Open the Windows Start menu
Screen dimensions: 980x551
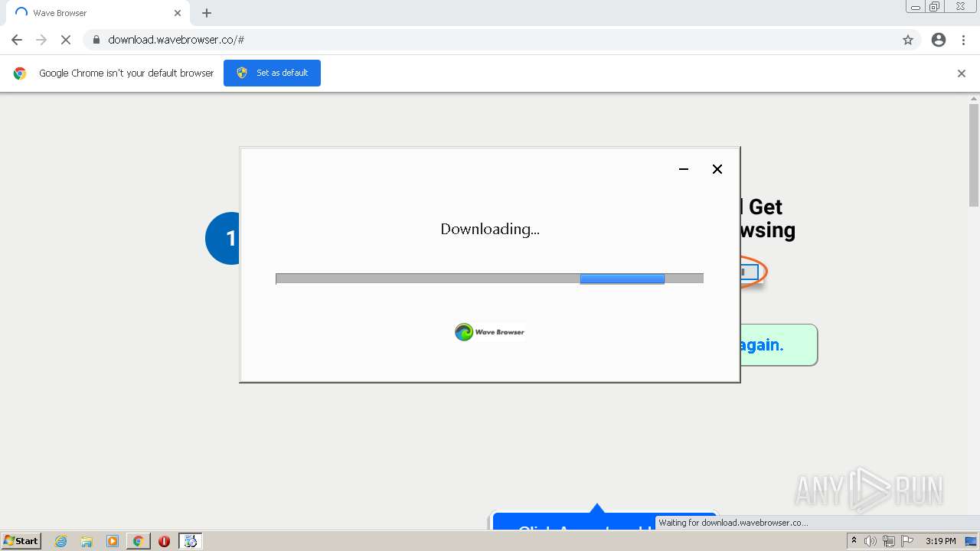click(x=21, y=540)
